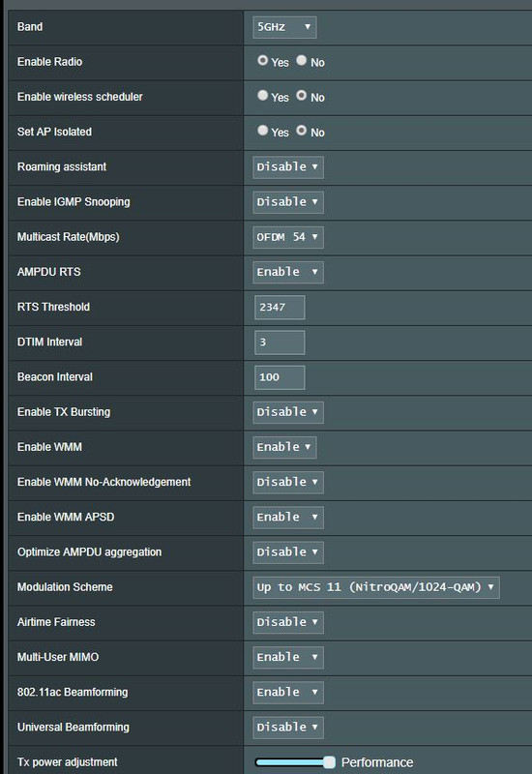532x774 pixels.
Task: Open the Roaming assistant dropdown
Action: coord(288,166)
